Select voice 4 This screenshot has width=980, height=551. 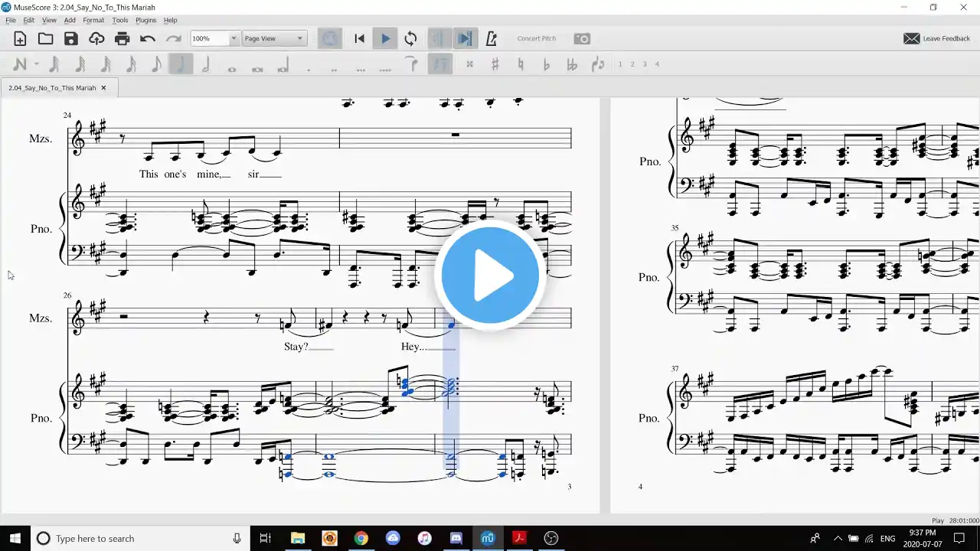pyautogui.click(x=657, y=64)
